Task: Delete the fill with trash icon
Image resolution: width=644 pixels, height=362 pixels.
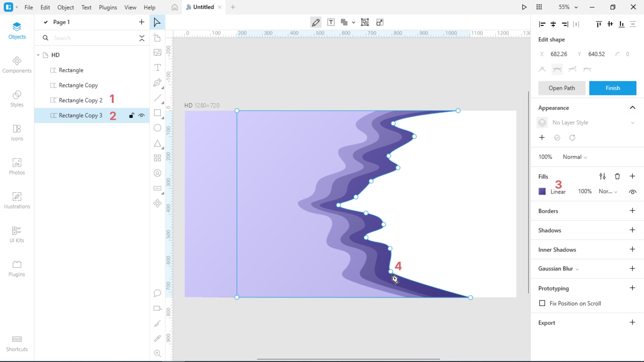Action: pyautogui.click(x=617, y=176)
